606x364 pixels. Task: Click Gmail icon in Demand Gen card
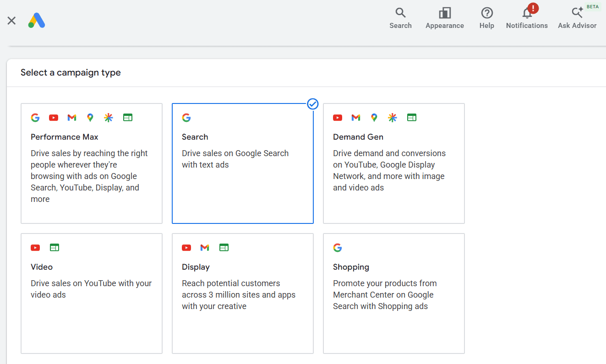click(x=356, y=118)
